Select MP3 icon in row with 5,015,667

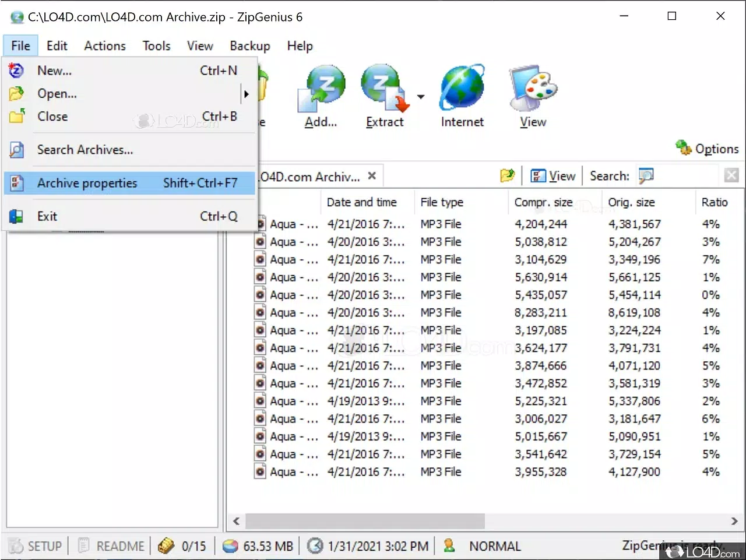[x=261, y=436]
